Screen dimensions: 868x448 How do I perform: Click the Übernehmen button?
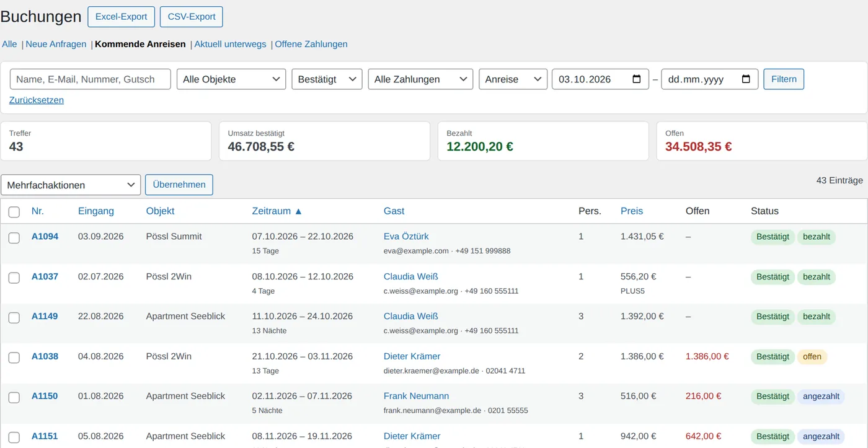[x=179, y=185]
